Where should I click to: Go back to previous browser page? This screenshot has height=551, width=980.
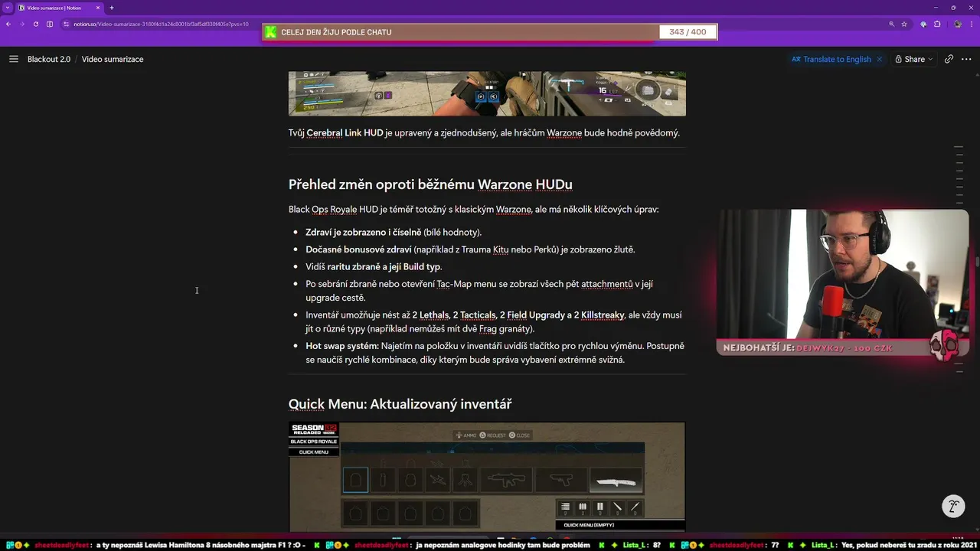click(x=8, y=24)
